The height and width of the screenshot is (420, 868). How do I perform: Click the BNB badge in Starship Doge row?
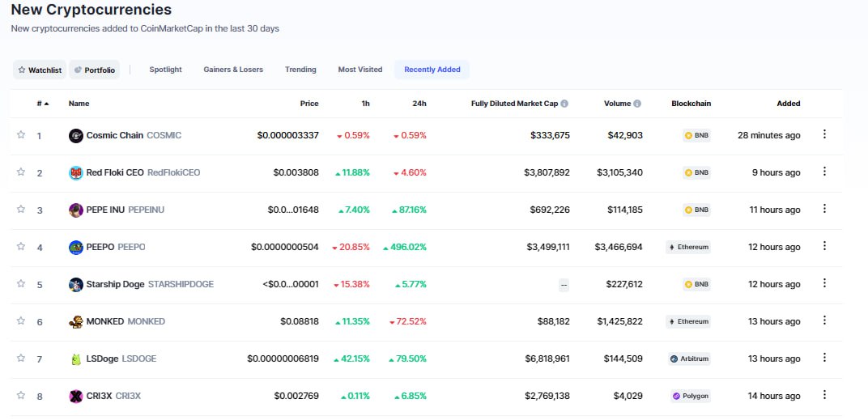pos(696,284)
